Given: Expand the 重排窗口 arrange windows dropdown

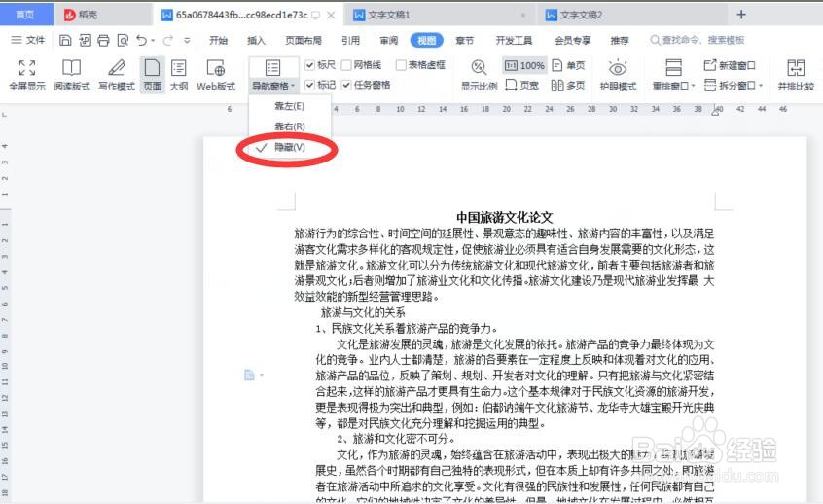Looking at the screenshot, I should [x=673, y=86].
